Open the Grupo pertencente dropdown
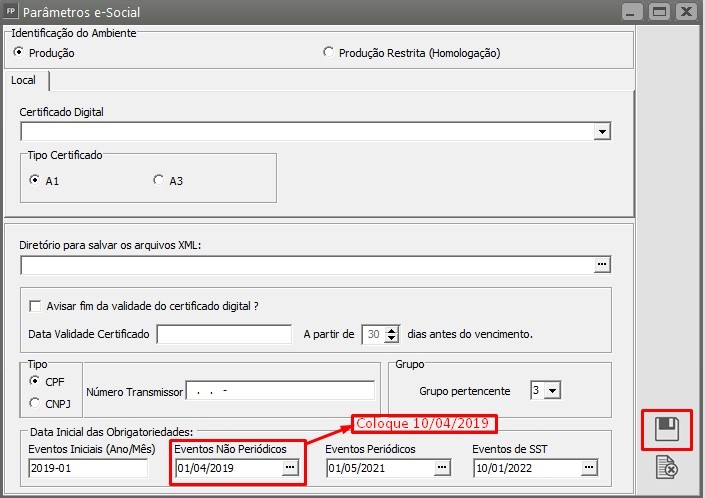This screenshot has height=498, width=705. (x=553, y=390)
